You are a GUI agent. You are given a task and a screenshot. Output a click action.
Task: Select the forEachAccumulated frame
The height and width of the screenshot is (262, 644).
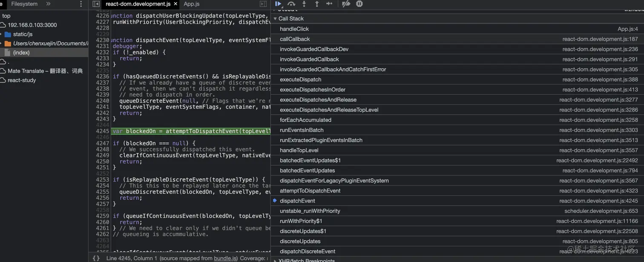coord(457,120)
